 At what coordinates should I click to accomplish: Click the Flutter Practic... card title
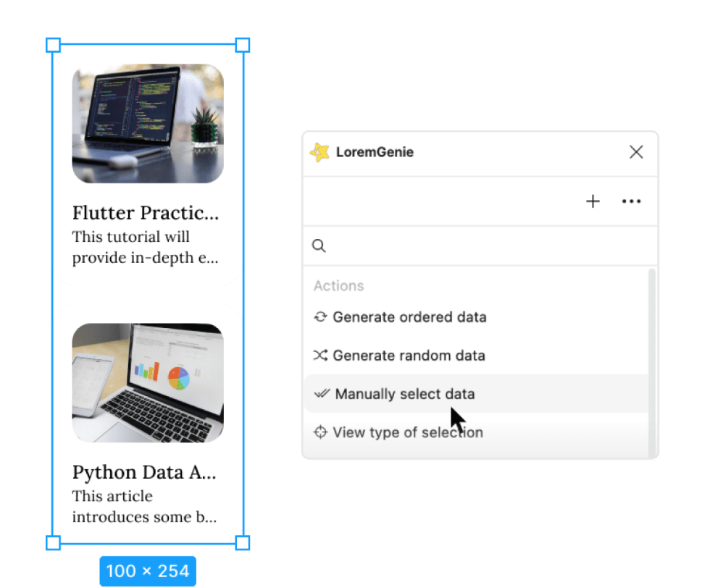coord(146,213)
